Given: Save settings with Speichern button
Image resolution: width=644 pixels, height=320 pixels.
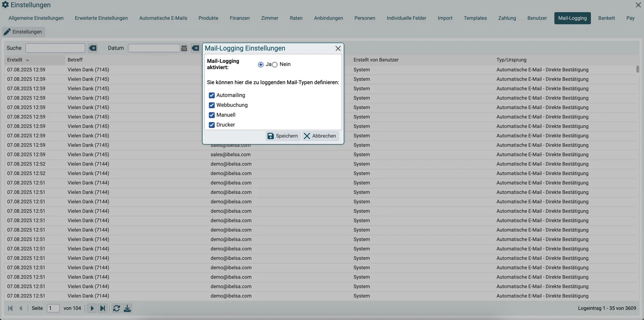Looking at the screenshot, I should 283,136.
